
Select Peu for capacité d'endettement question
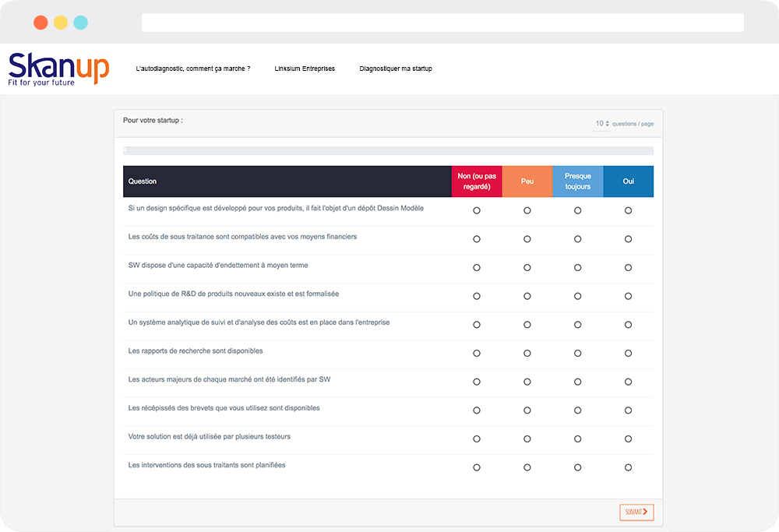527,268
